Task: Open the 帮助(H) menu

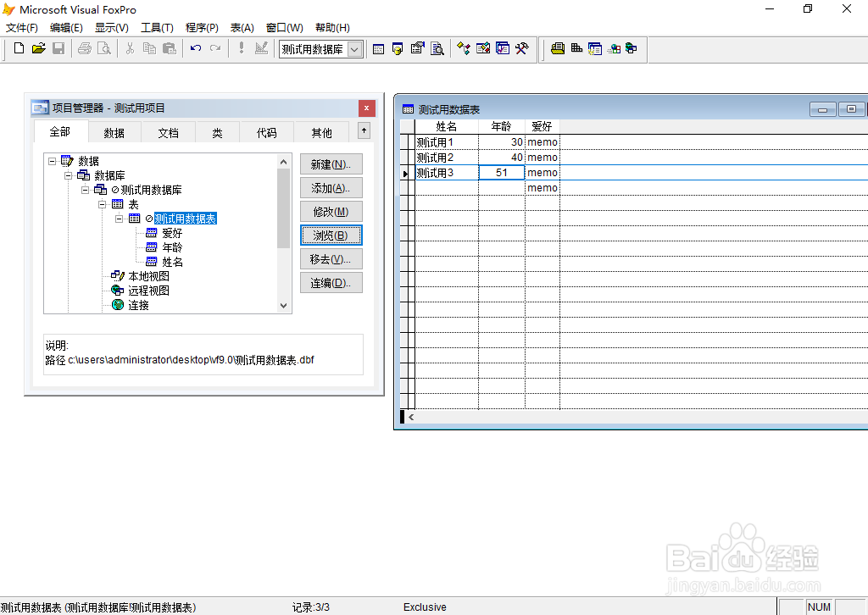Action: coord(332,28)
